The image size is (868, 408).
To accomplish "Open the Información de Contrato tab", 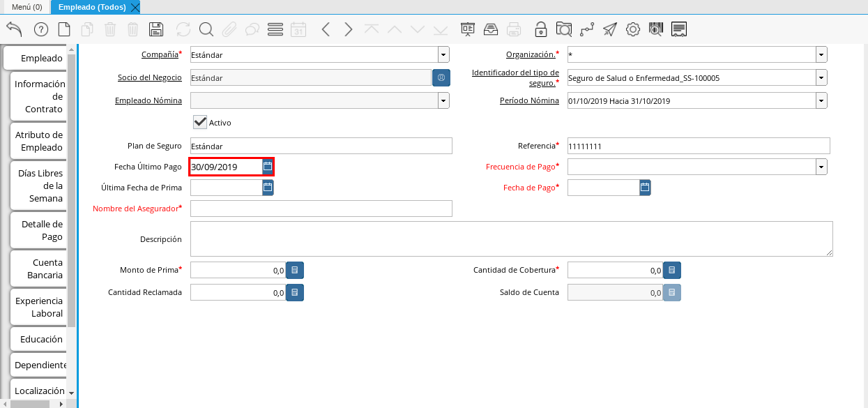I will coord(39,96).
